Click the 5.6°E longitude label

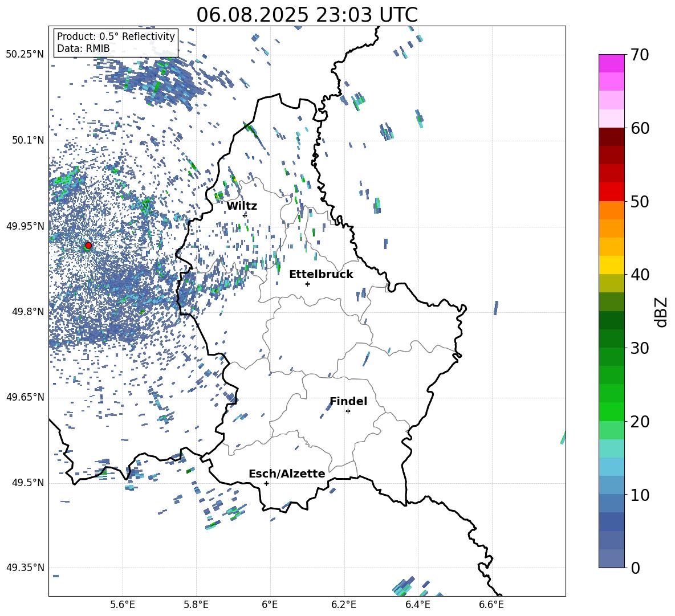point(123,605)
